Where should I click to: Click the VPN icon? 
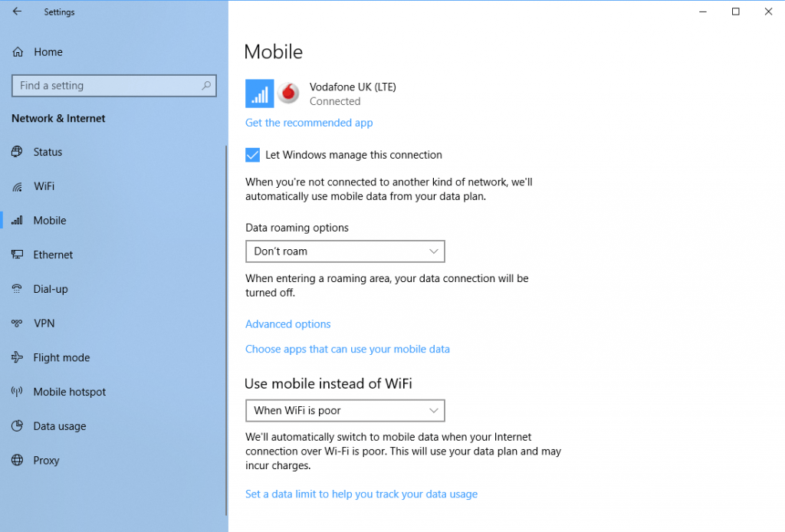(17, 323)
